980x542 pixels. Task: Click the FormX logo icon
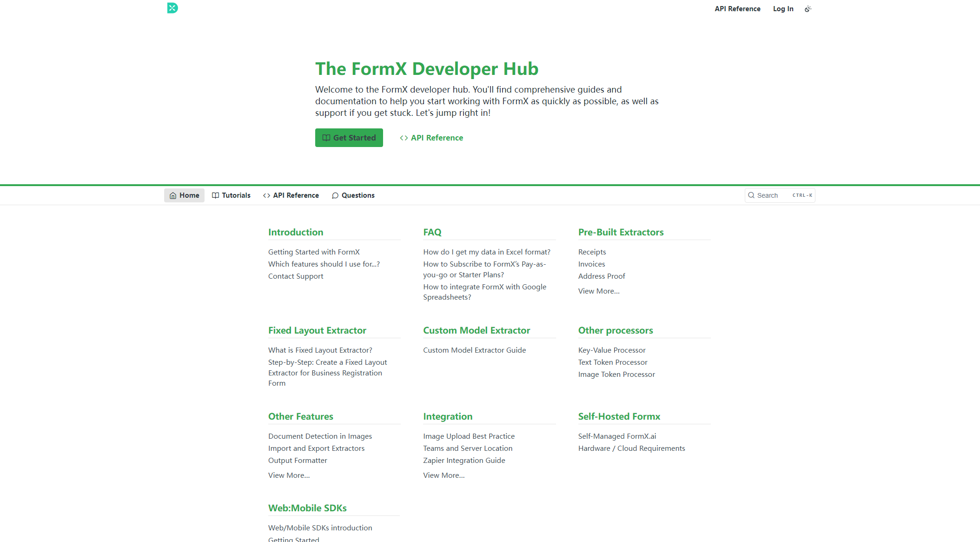click(x=172, y=8)
